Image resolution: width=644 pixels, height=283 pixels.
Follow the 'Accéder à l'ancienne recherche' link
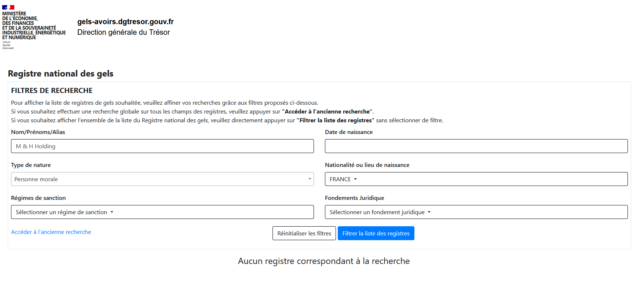click(x=51, y=232)
